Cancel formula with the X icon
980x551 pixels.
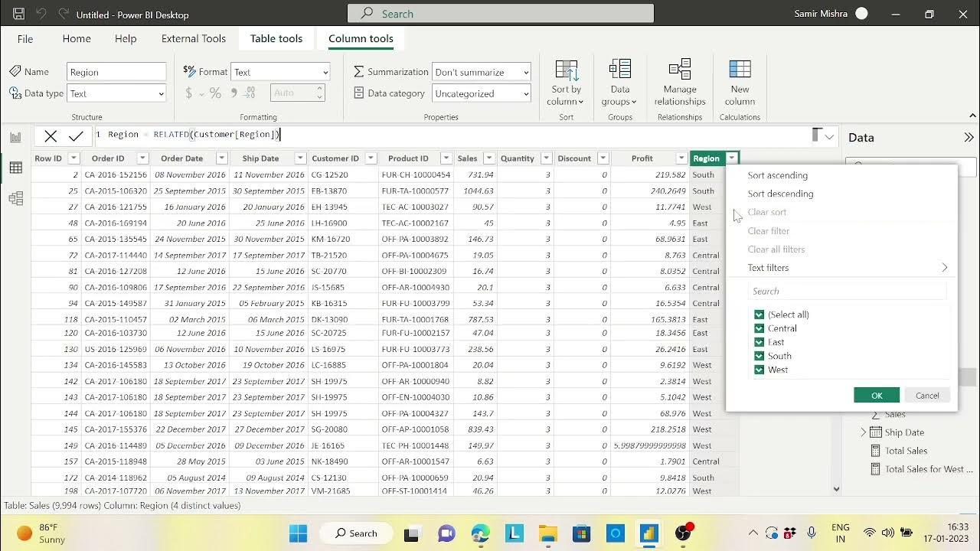point(51,136)
